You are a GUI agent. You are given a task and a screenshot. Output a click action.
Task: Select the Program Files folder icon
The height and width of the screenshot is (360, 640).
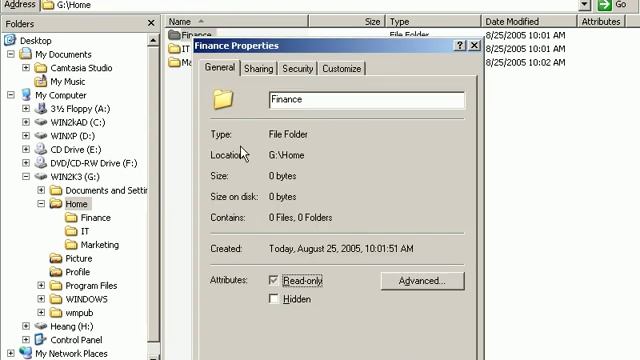(x=56, y=285)
